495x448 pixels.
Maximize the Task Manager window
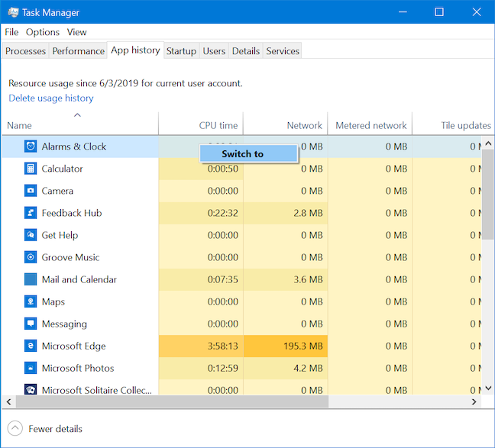(x=439, y=12)
